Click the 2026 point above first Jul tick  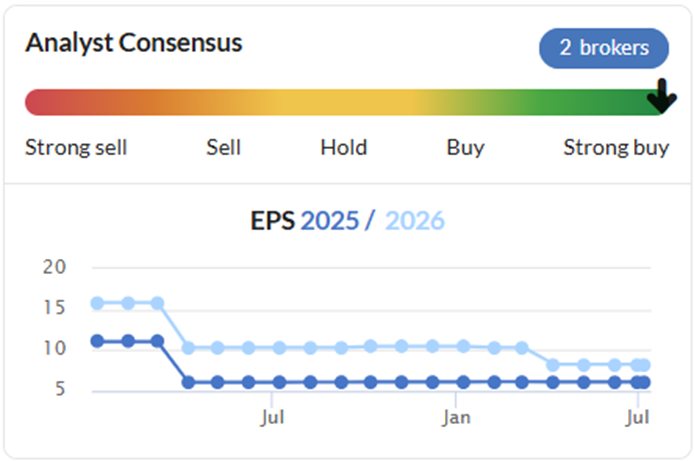[x=279, y=348]
